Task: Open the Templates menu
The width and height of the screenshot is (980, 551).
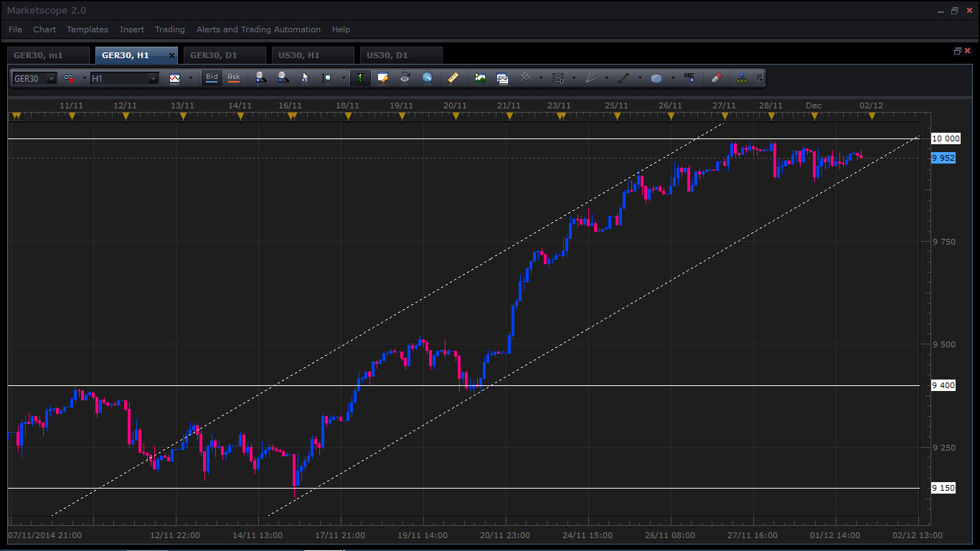Action: coord(88,29)
